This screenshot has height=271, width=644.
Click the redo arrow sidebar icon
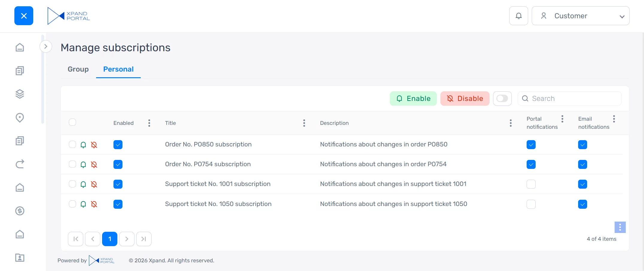20,164
